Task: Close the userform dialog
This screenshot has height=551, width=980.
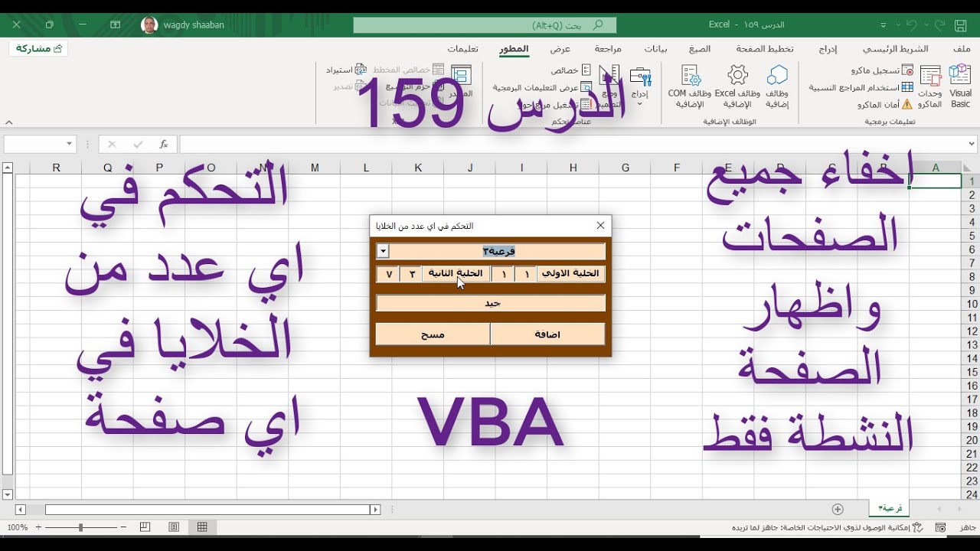Action: 600,226
